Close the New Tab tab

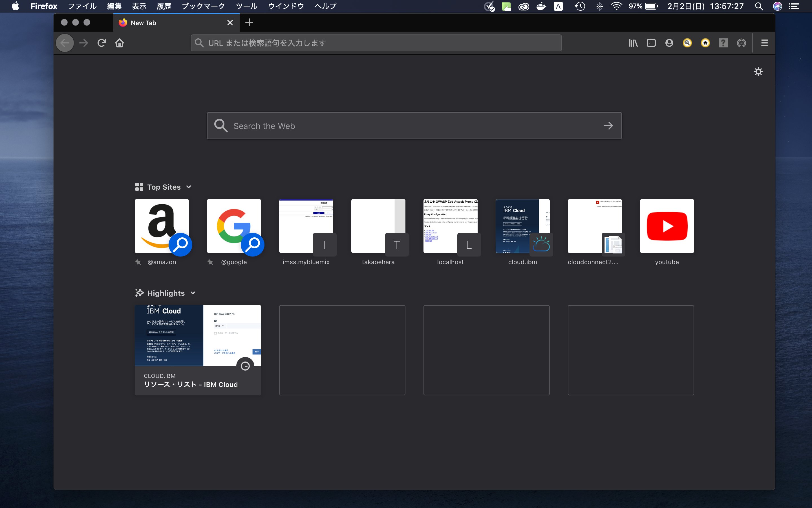(x=230, y=23)
